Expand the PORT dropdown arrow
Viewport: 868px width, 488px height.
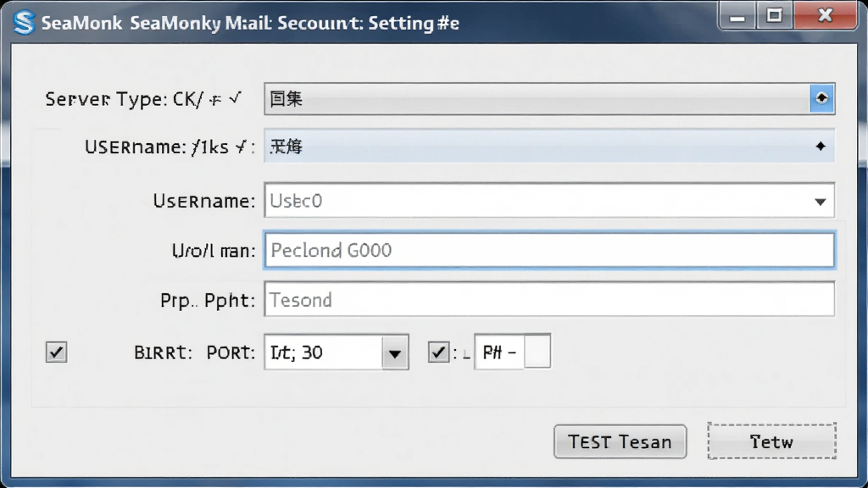click(x=395, y=352)
